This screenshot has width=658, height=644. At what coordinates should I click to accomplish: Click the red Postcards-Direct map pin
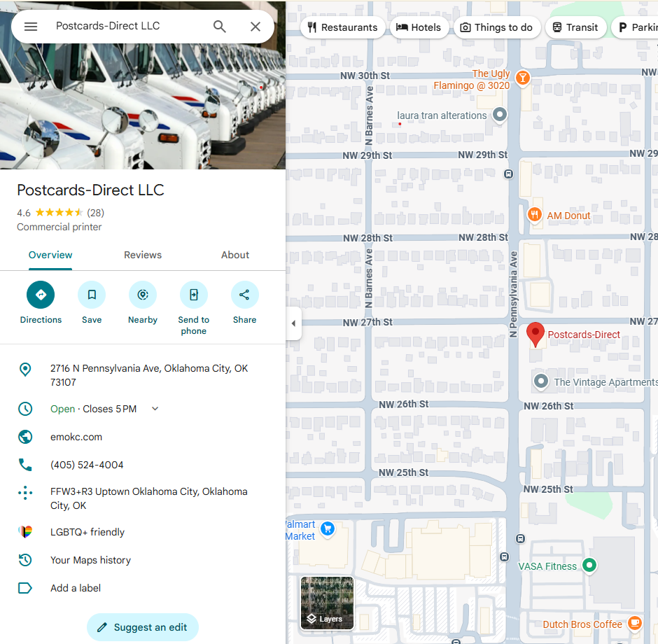click(535, 334)
